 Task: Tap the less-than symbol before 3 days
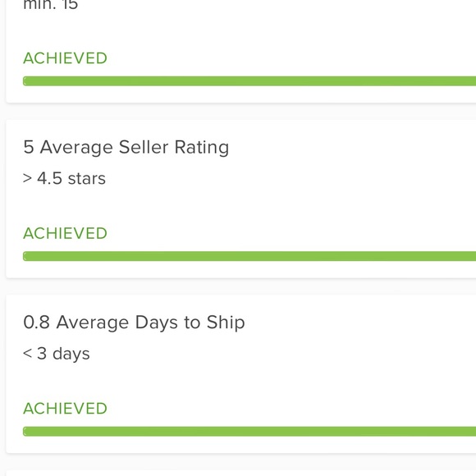coord(27,354)
